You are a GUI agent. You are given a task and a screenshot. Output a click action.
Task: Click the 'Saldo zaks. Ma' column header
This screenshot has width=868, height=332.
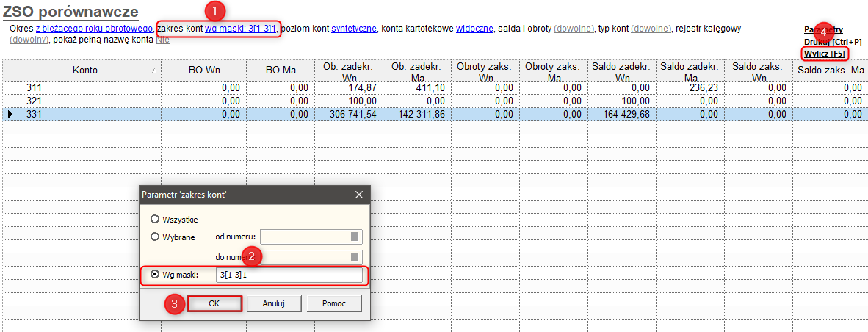tap(829, 71)
